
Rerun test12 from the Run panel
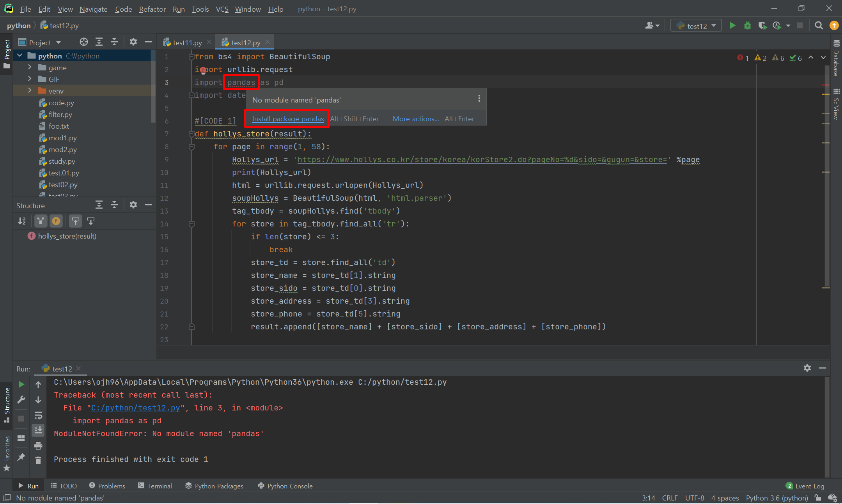21,384
